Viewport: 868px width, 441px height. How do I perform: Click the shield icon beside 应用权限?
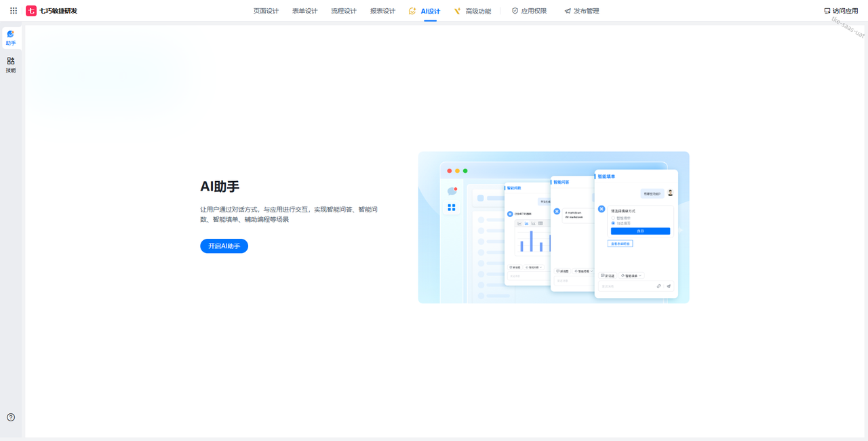pos(515,11)
